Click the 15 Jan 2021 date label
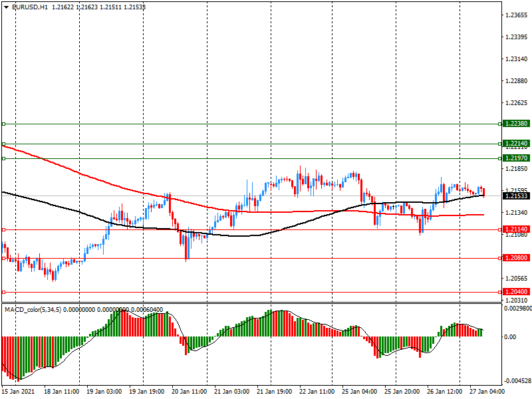 19,392
